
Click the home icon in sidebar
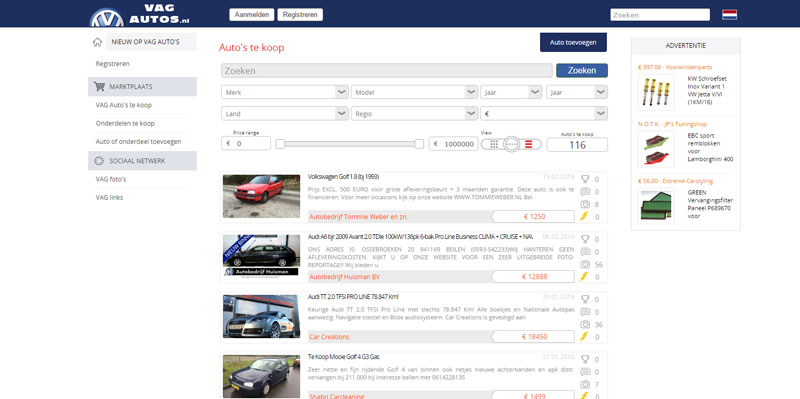pos(97,42)
